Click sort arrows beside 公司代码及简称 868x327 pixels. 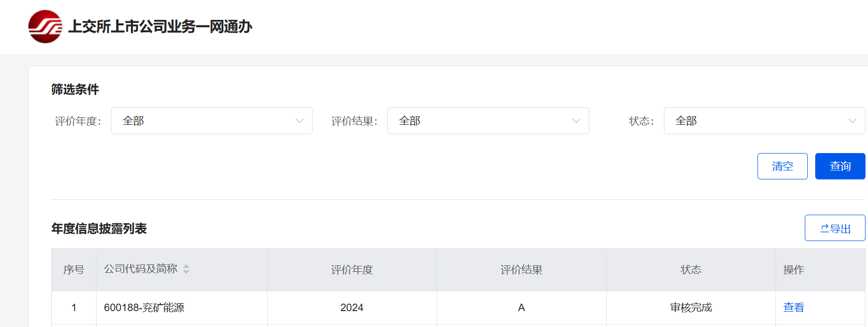point(186,269)
